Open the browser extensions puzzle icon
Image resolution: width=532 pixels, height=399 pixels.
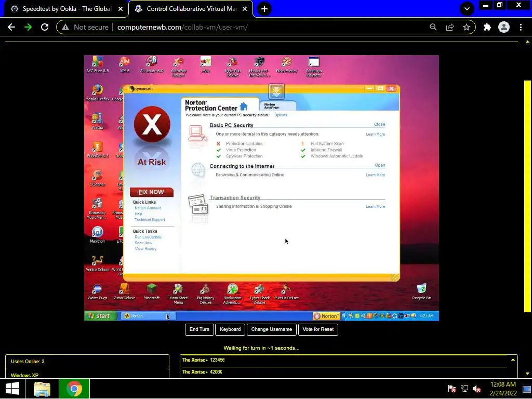[x=487, y=27]
